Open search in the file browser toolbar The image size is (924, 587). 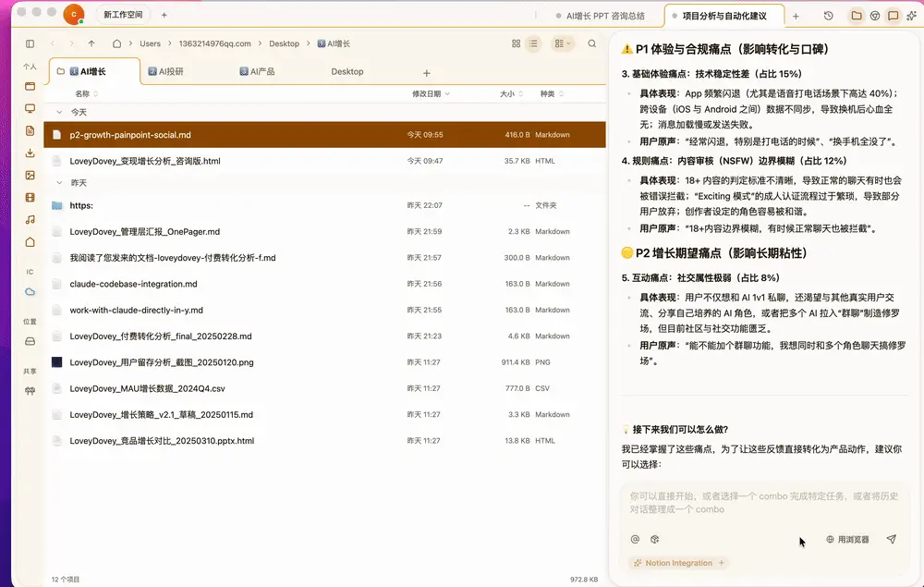(x=591, y=43)
